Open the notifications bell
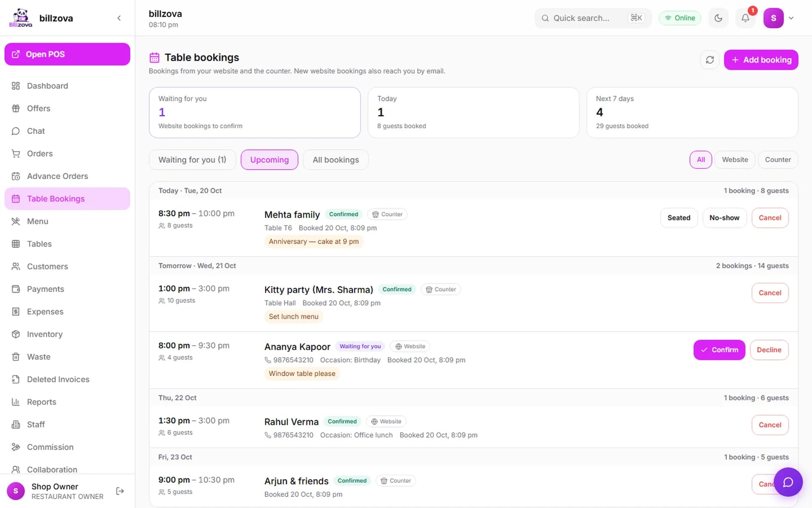This screenshot has width=812, height=508. pyautogui.click(x=745, y=18)
